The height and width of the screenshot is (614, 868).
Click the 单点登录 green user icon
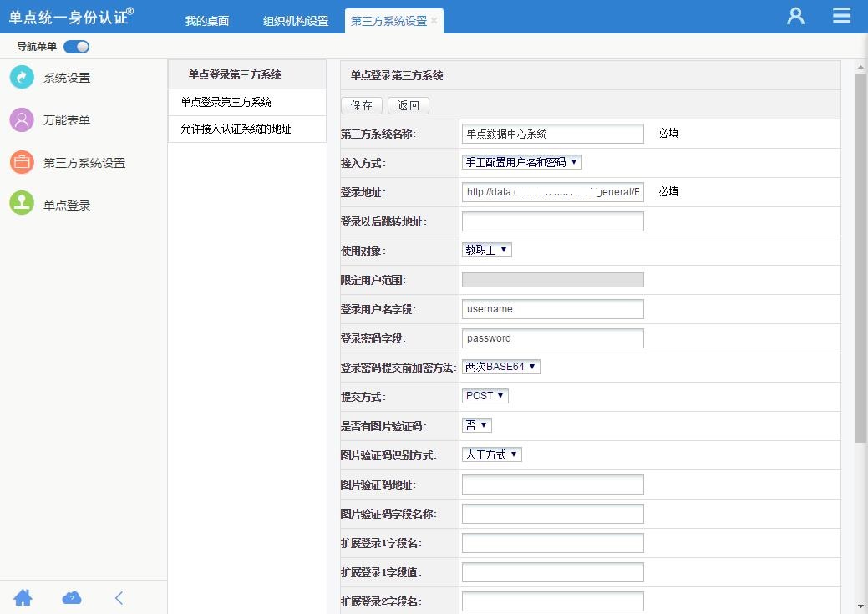(23, 203)
